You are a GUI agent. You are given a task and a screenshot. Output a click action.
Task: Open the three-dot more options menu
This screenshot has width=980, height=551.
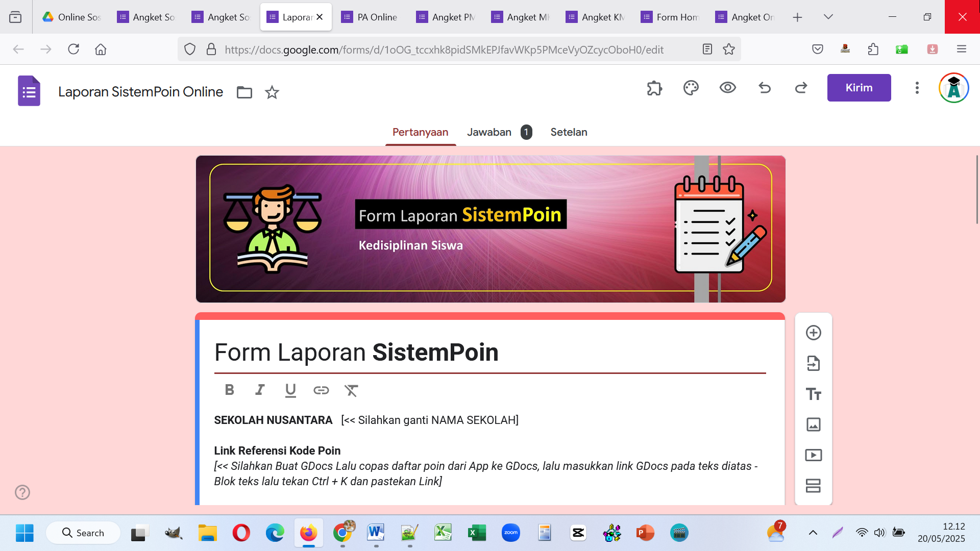[917, 88]
